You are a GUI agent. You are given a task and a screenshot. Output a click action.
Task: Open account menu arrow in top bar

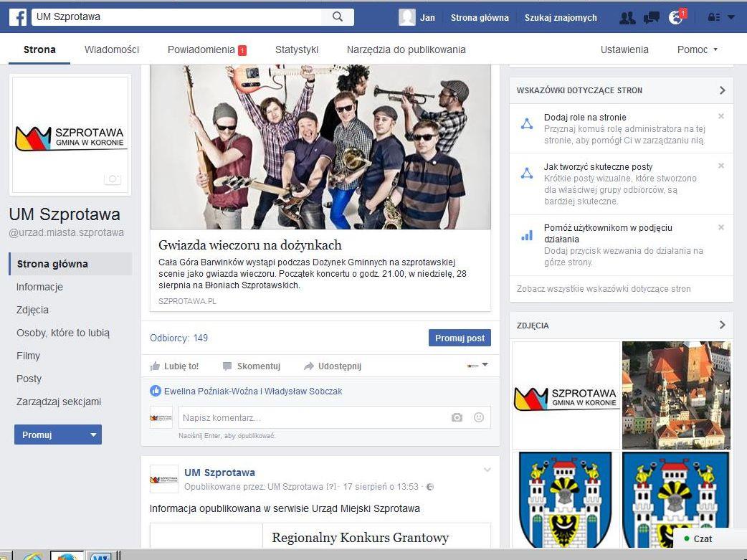click(731, 18)
